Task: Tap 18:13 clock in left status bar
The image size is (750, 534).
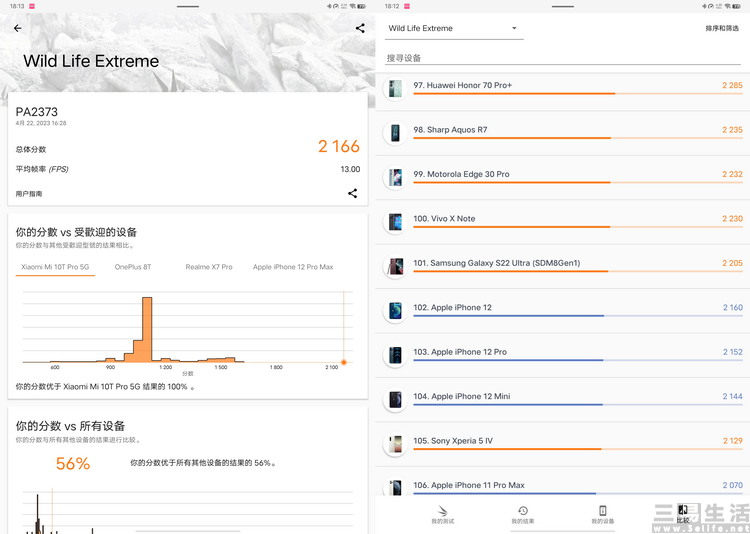Action: click(17, 6)
